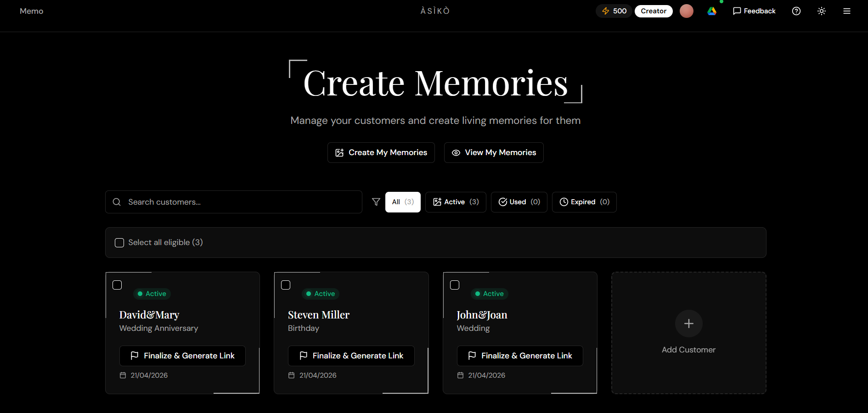Show the Expired customers tab
This screenshot has height=413, width=868.
tap(584, 202)
